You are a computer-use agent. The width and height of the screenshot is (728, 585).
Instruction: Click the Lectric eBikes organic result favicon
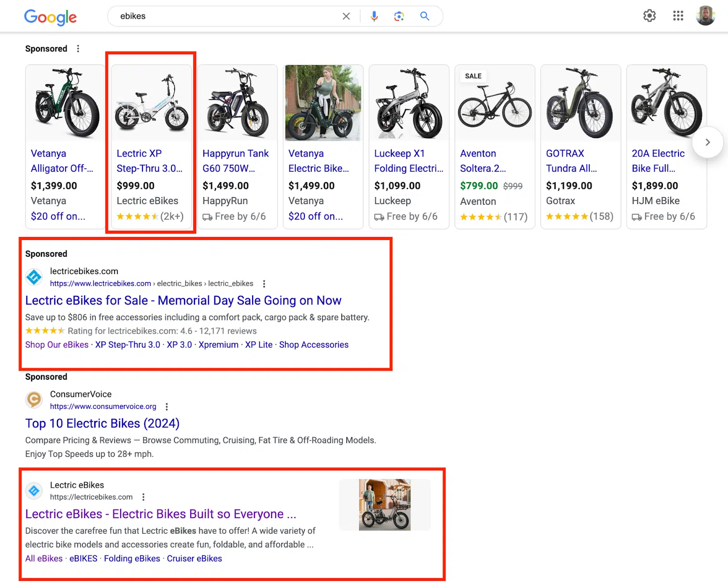[34, 491]
